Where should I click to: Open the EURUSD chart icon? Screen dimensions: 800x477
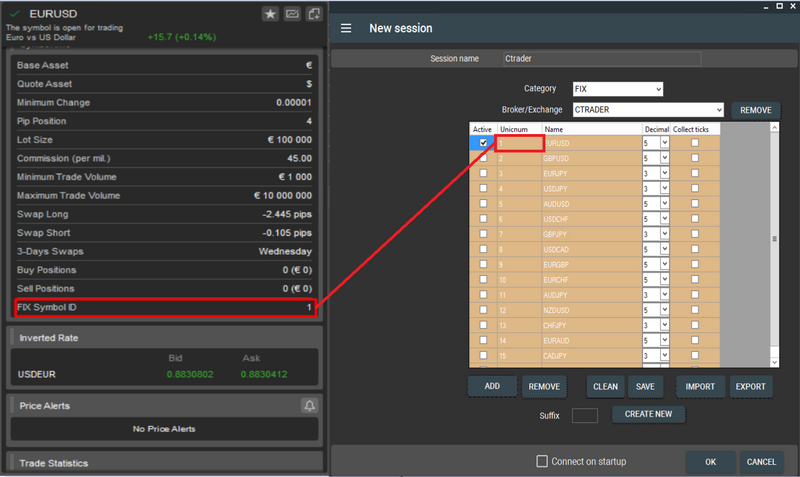pyautogui.click(x=292, y=14)
